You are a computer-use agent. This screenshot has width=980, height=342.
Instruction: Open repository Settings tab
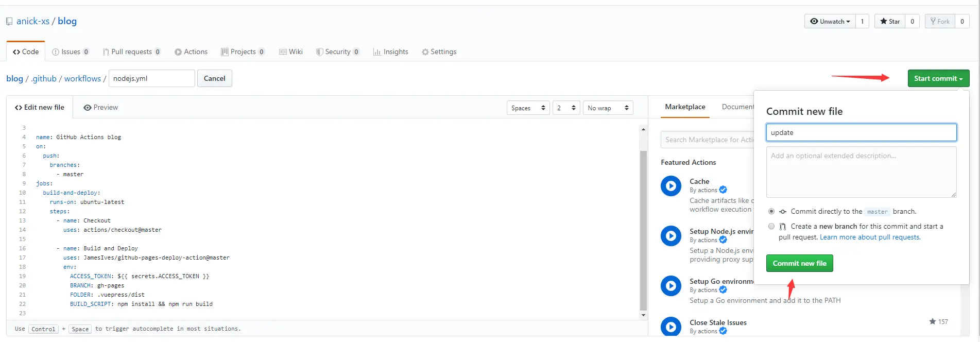pyautogui.click(x=439, y=52)
